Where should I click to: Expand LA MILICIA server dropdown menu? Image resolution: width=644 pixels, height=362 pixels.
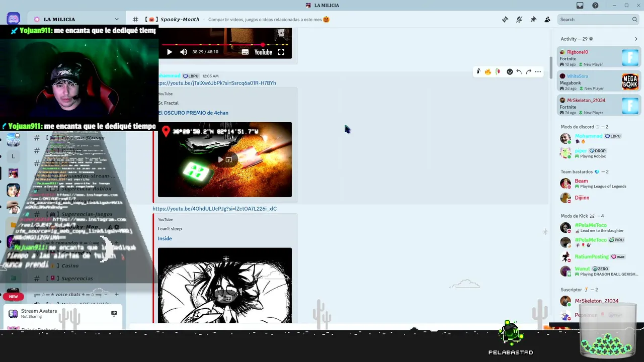click(117, 20)
